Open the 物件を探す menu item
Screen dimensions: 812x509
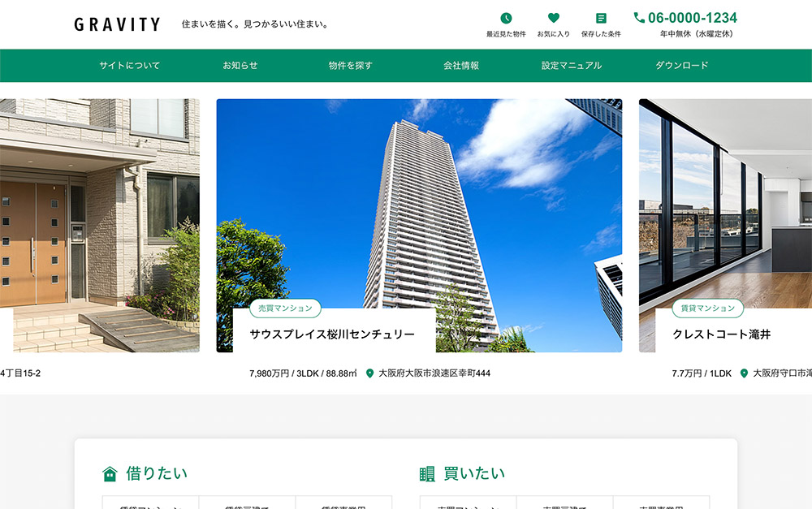(351, 65)
